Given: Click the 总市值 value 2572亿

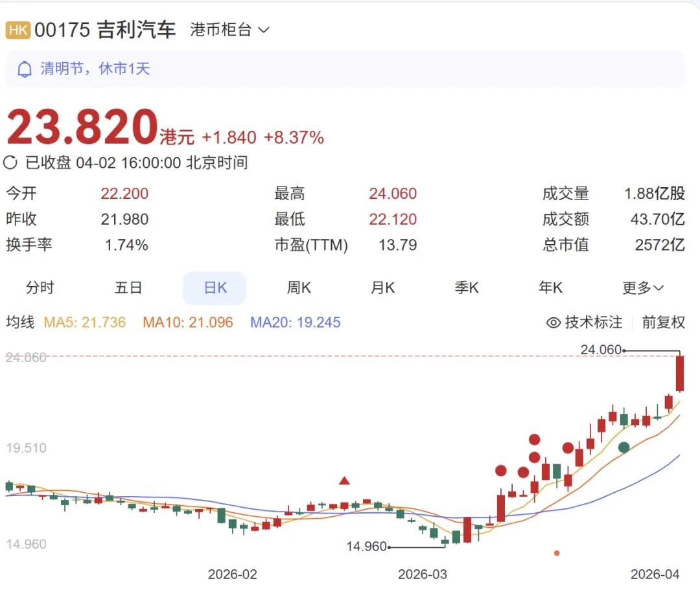Looking at the screenshot, I should pyautogui.click(x=660, y=245).
